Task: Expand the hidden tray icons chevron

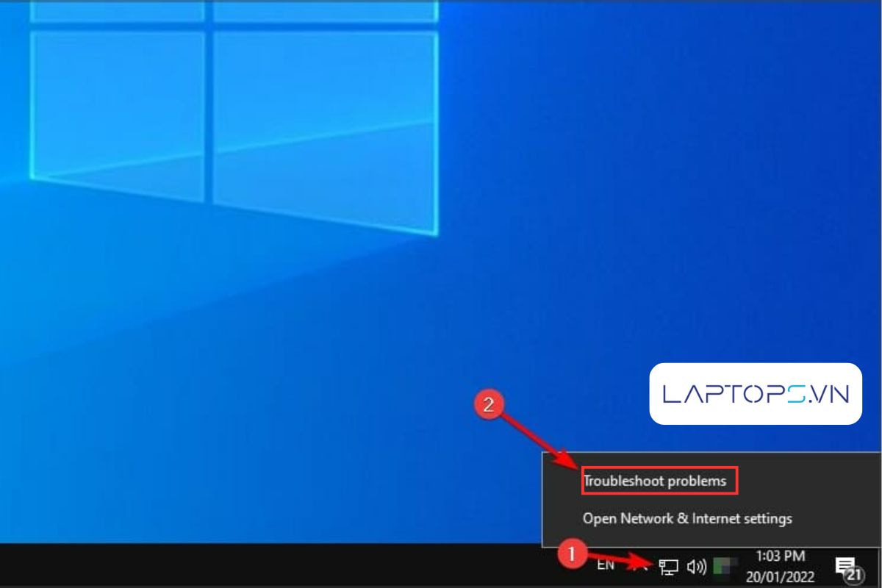Action: [x=642, y=566]
